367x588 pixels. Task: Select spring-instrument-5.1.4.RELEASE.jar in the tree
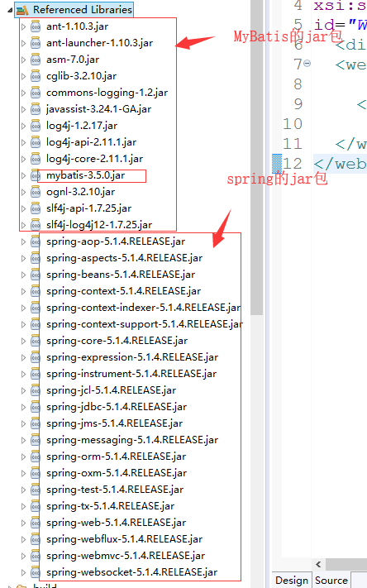pos(131,374)
